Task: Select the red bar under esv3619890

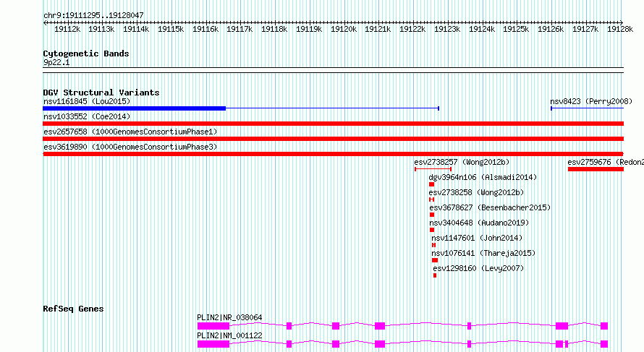Action: 333,154
